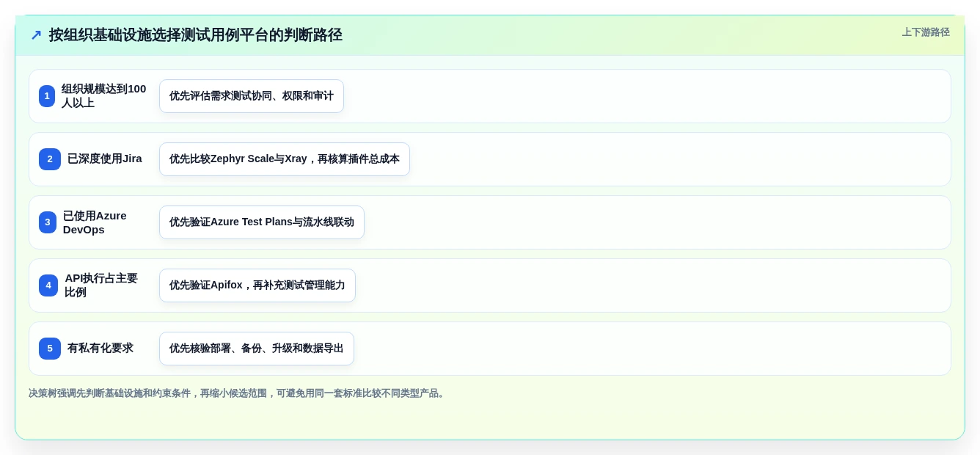The height and width of the screenshot is (455, 980).
Task: Click the step 5 number badge
Action: (x=50, y=349)
